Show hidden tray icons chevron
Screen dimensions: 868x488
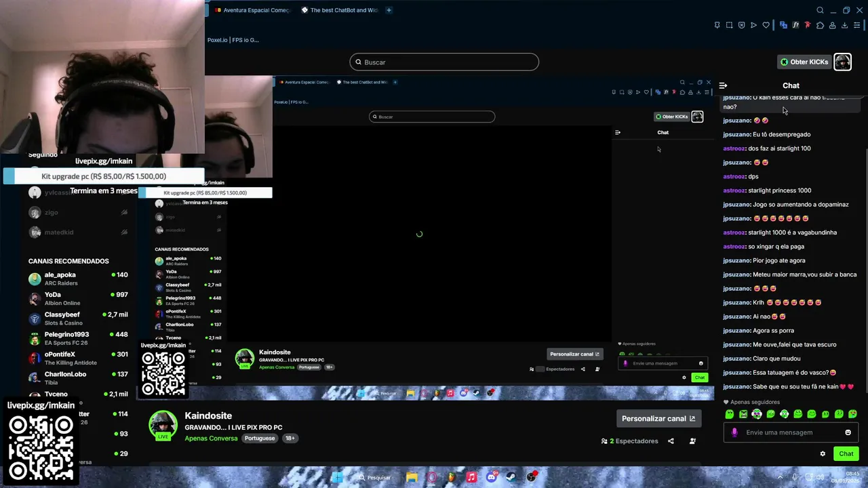click(x=780, y=477)
